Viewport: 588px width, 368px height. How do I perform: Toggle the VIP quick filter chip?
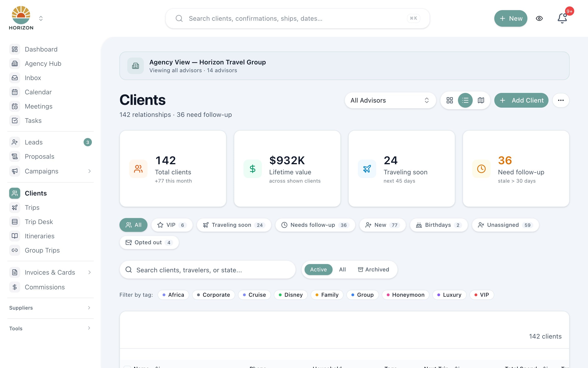tap(172, 225)
